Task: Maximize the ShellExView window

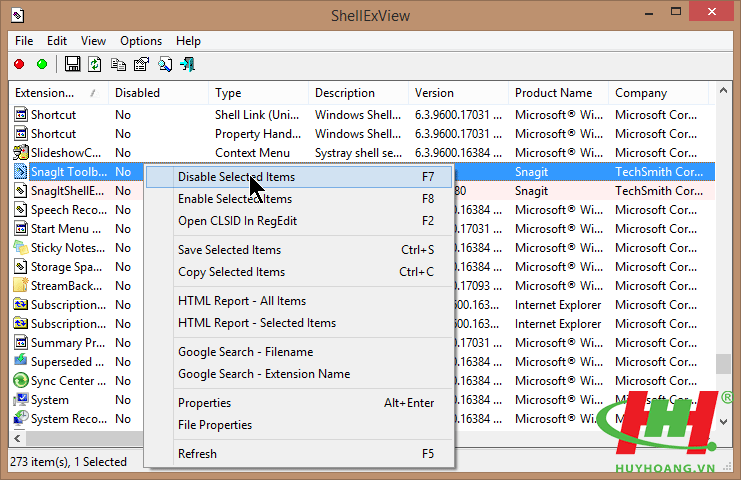Action: (676, 12)
